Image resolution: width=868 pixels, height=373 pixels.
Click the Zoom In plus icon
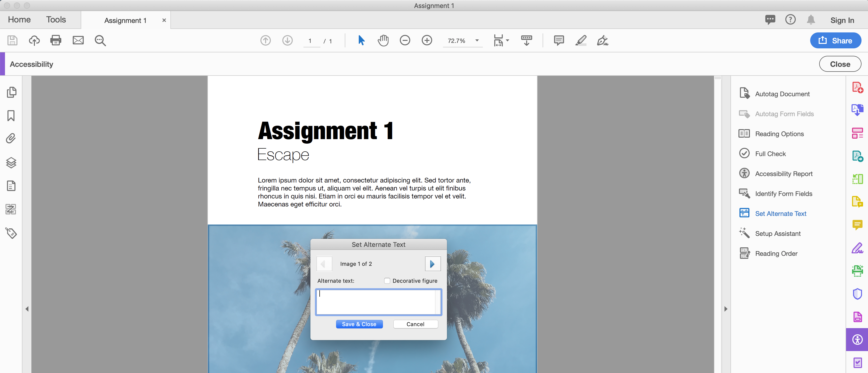(427, 40)
